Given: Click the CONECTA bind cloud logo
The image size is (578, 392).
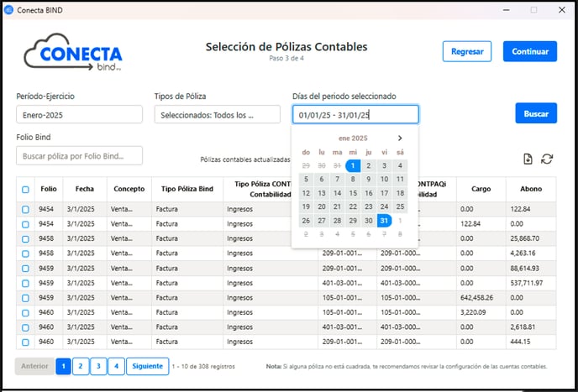Looking at the screenshot, I should (x=73, y=52).
